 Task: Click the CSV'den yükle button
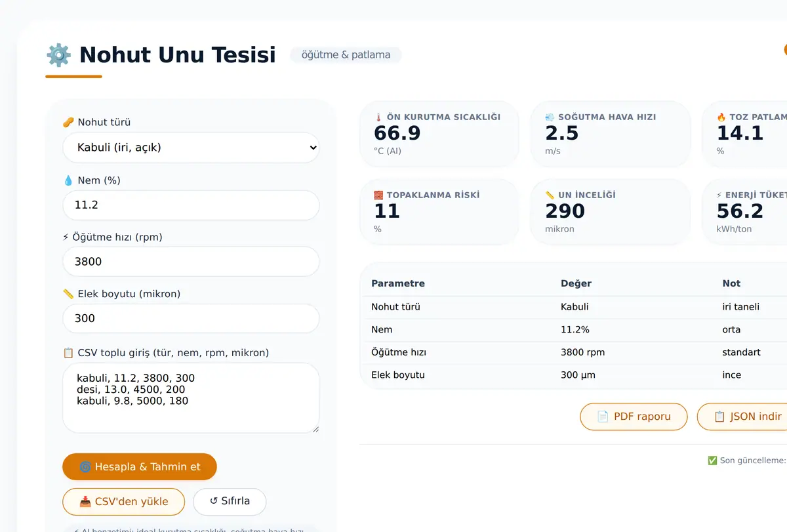124,502
